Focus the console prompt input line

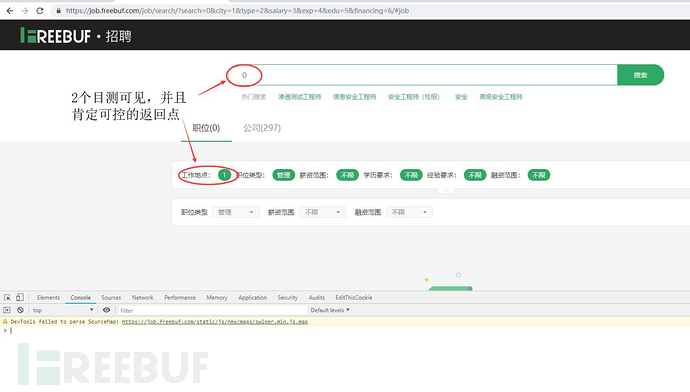[348, 330]
